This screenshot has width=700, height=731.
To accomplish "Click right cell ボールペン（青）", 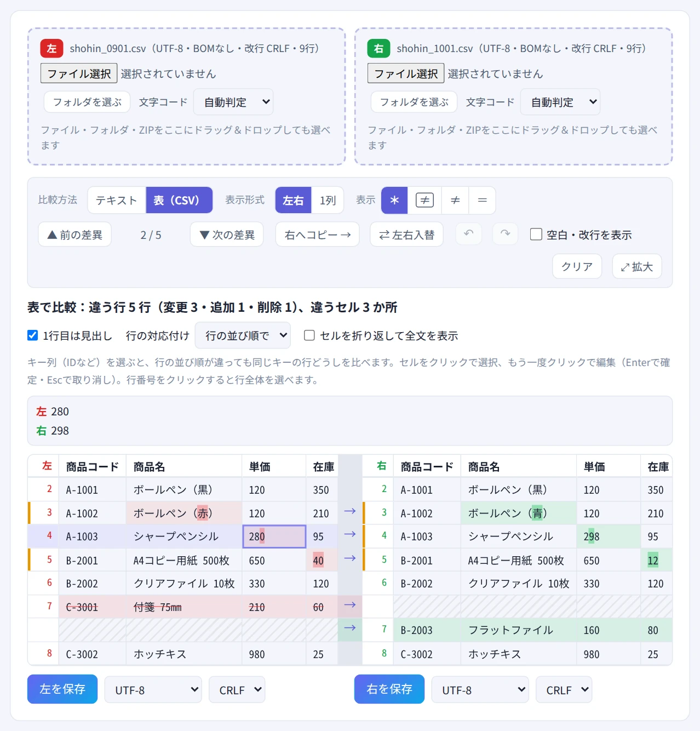I will [x=518, y=513].
